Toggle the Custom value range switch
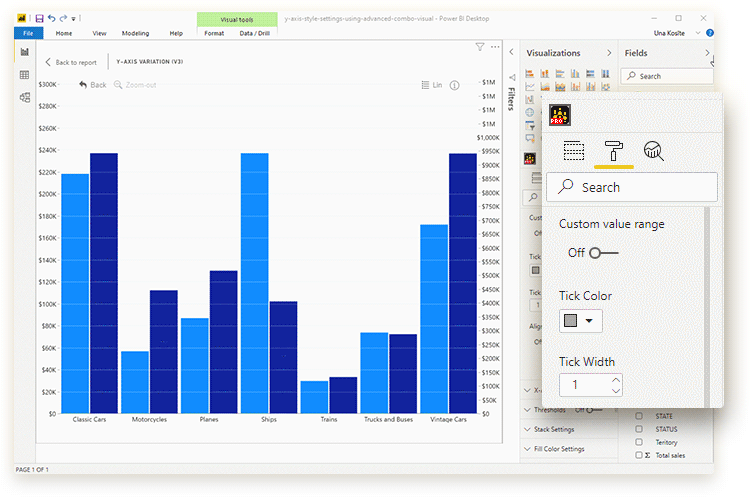 click(604, 253)
